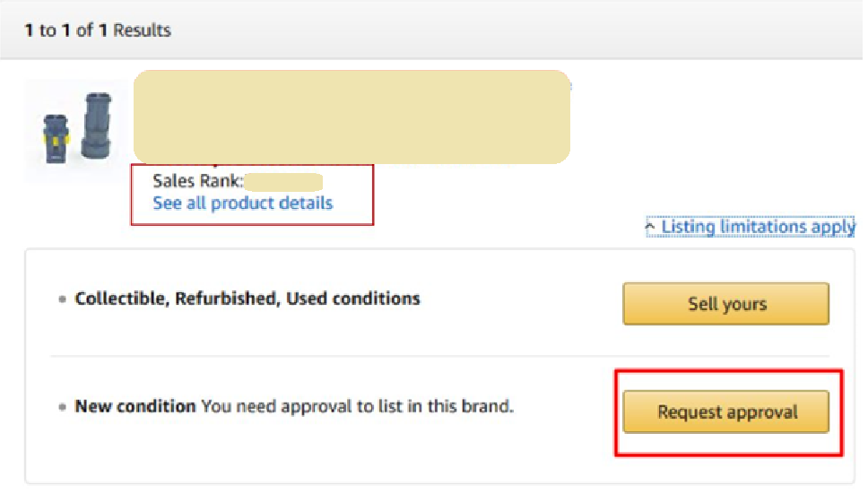Click the hidden Sales Rank value
The height and width of the screenshot is (494, 868).
(x=283, y=181)
